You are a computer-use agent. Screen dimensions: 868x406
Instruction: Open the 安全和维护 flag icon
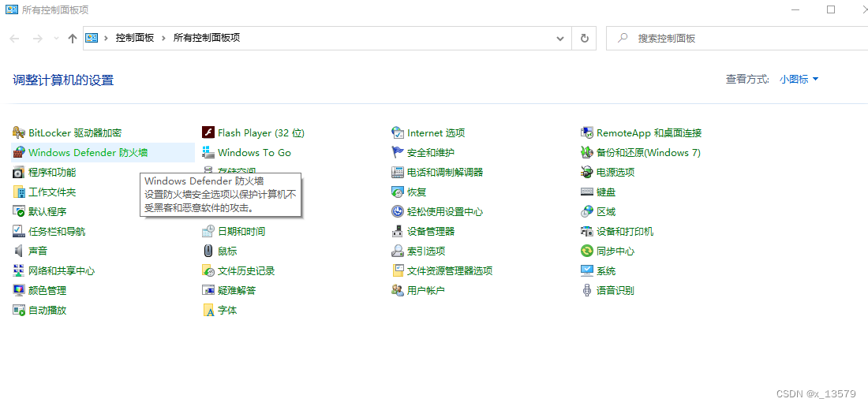[398, 153]
